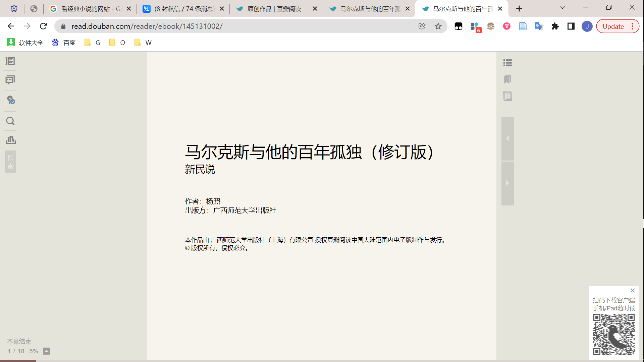Click the search magnifier in left sidebar
This screenshot has width=644, height=362.
coord(10,121)
